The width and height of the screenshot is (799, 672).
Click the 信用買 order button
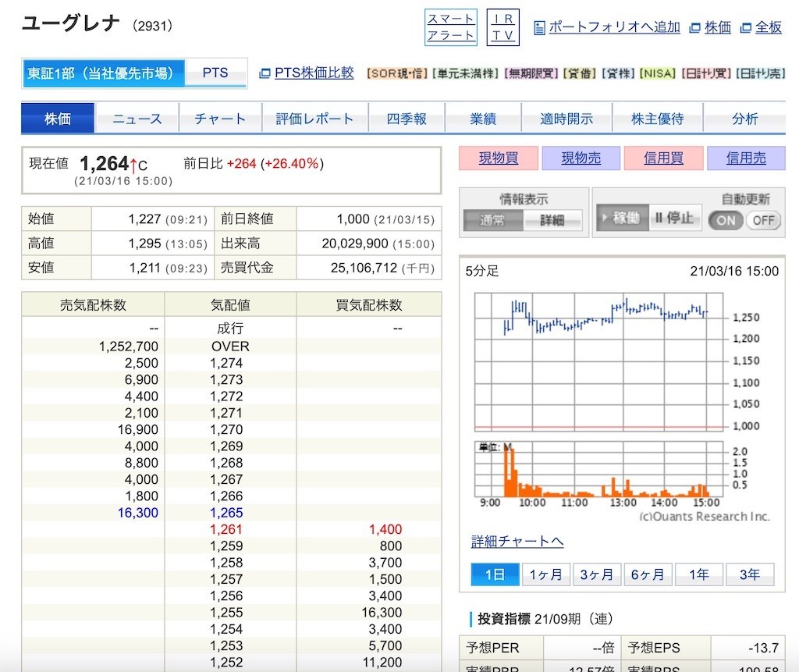(663, 158)
